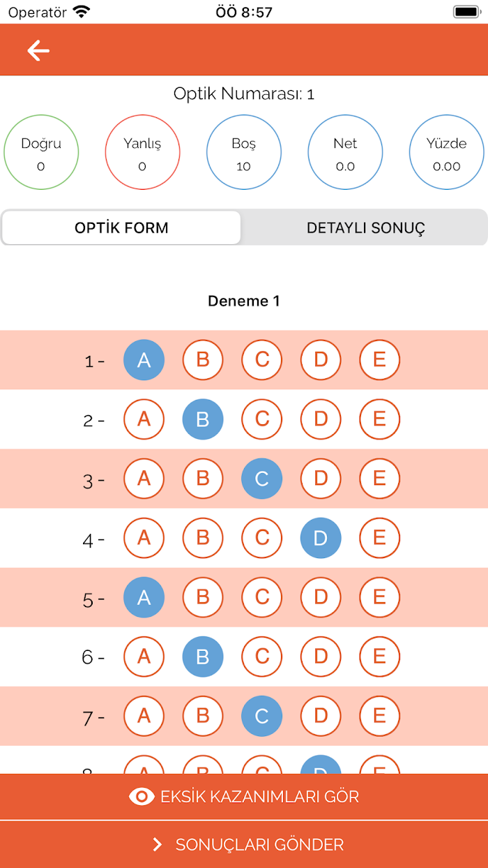Viewport: 488px width, 868px height.
Task: Tap the Yüzde percentage circle
Action: [x=446, y=152]
